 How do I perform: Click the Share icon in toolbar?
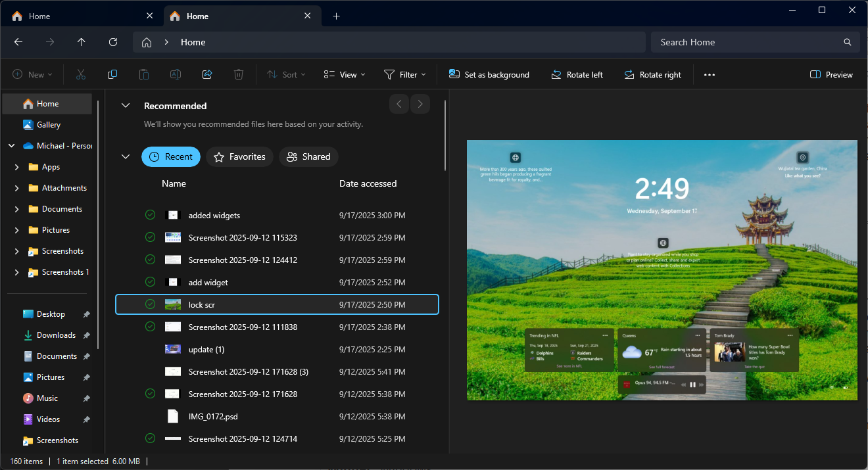point(207,74)
